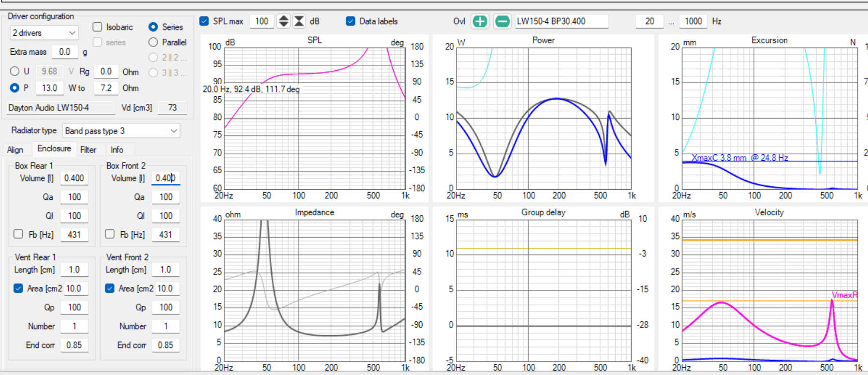Click the Excursion graph title
The image size is (868, 375).
click(x=769, y=40)
